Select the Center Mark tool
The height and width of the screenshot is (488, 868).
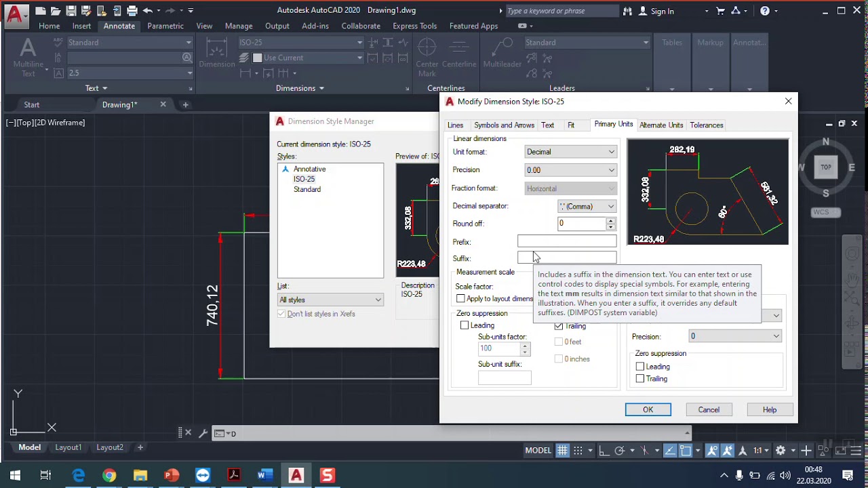click(x=427, y=57)
